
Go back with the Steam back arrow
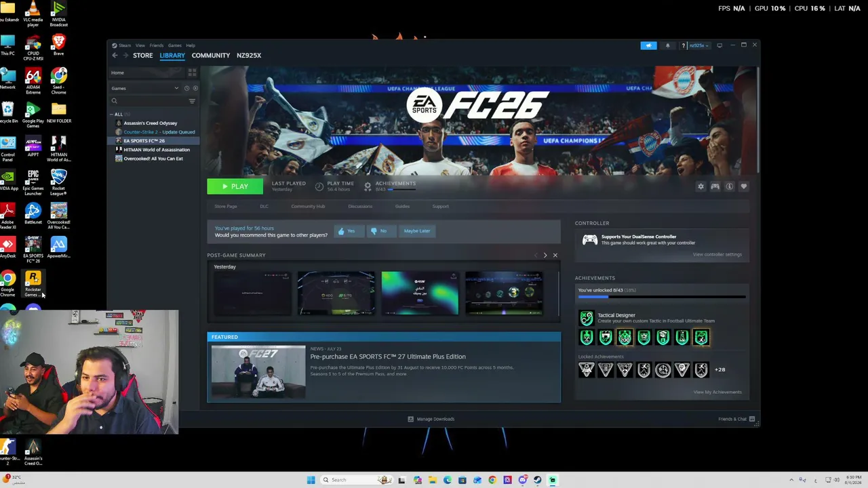tap(115, 56)
